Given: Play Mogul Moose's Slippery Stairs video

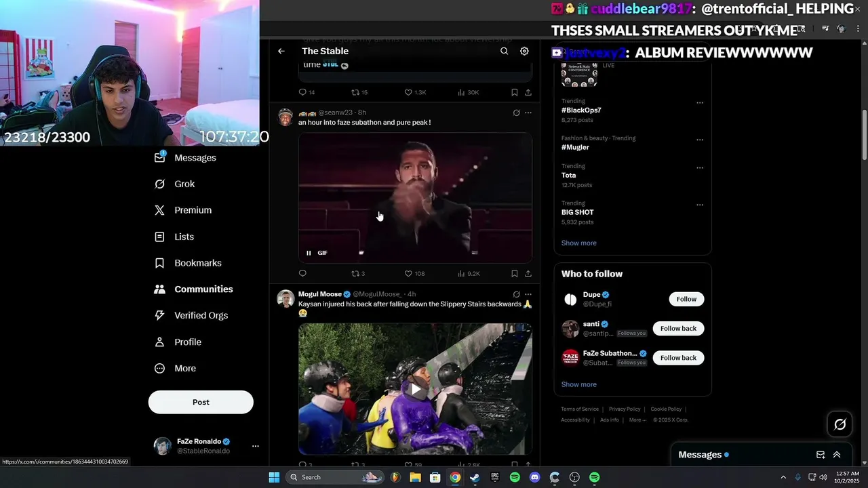Looking at the screenshot, I should 415,389.
